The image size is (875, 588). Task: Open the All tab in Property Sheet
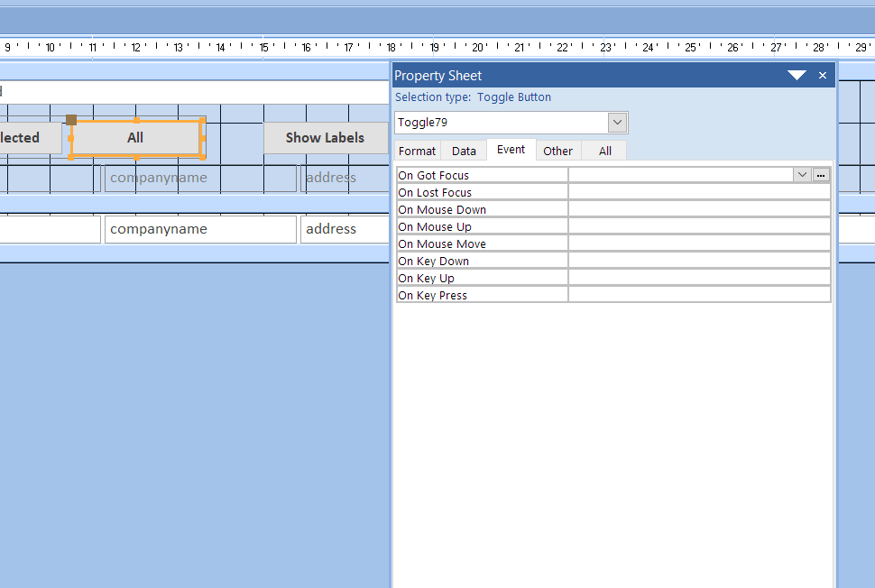click(605, 151)
